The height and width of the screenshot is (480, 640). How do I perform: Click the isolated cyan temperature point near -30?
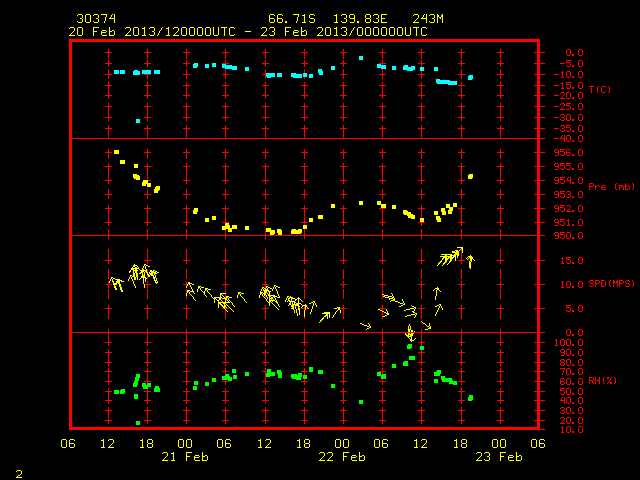(138, 121)
